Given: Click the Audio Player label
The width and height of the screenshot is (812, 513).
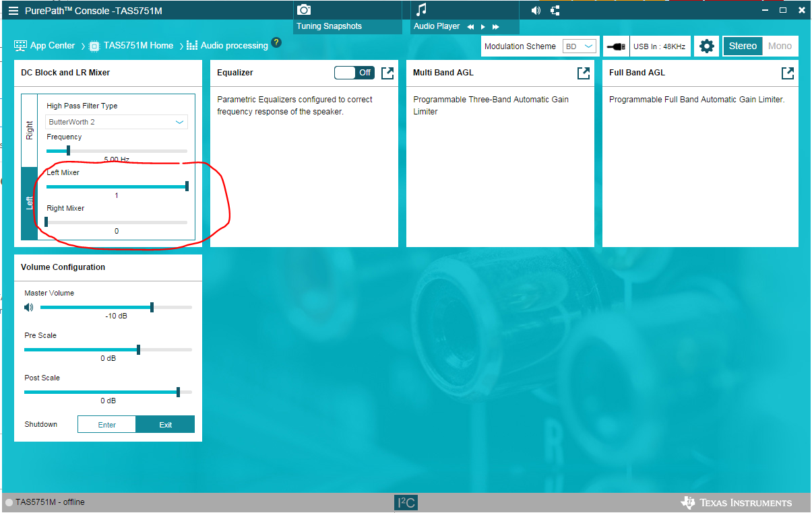Looking at the screenshot, I should pos(437,26).
